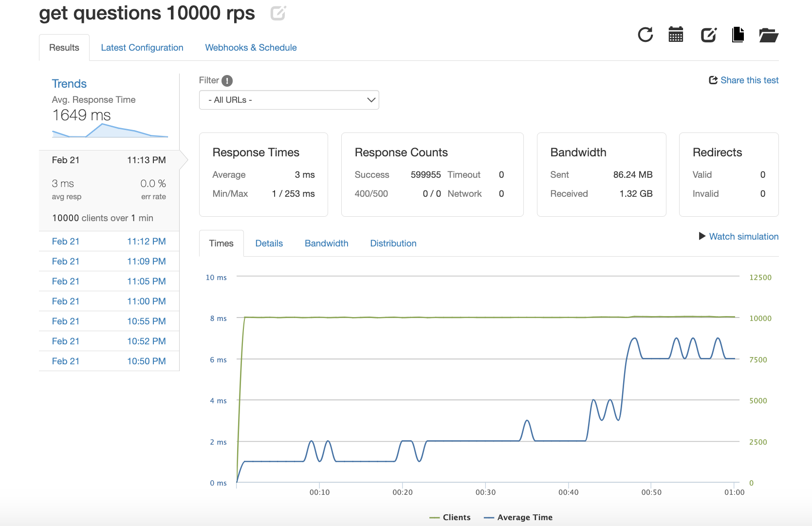
Task: Open the Trends link
Action: point(69,84)
